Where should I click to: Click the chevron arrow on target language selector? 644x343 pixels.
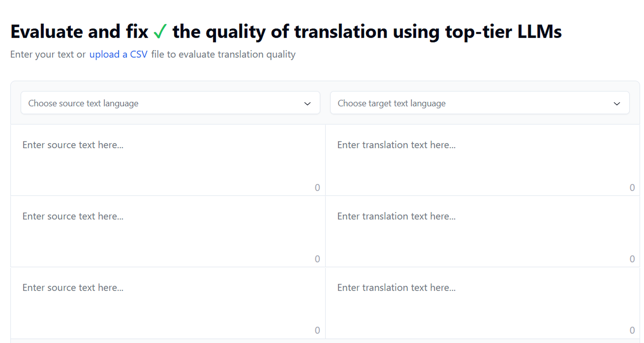[617, 103]
